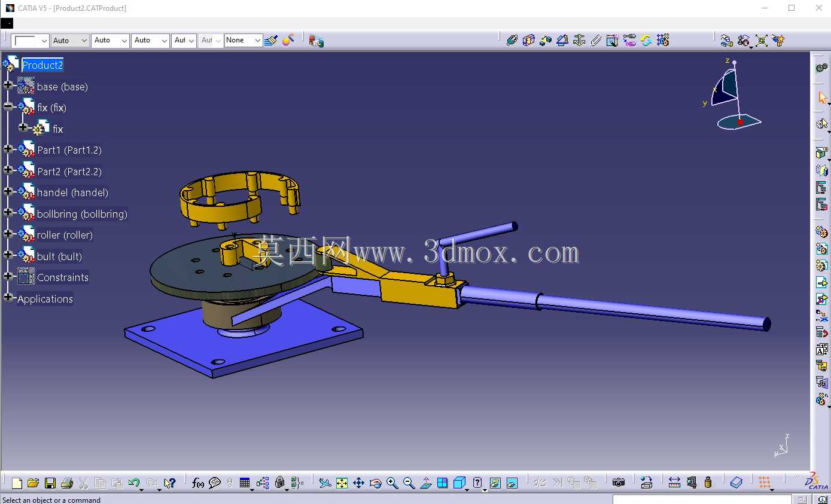The image size is (831, 504).
Task: Print using the printer icon
Action: tap(67, 483)
